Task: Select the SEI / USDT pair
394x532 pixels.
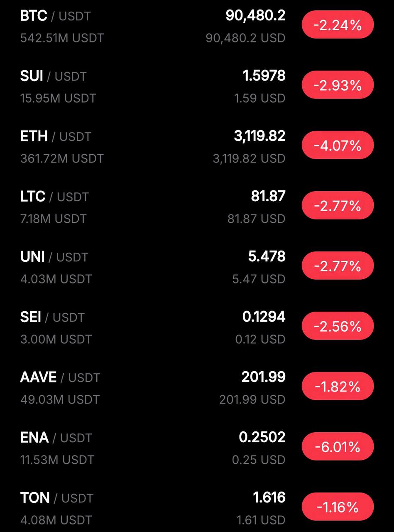Action: point(52,317)
